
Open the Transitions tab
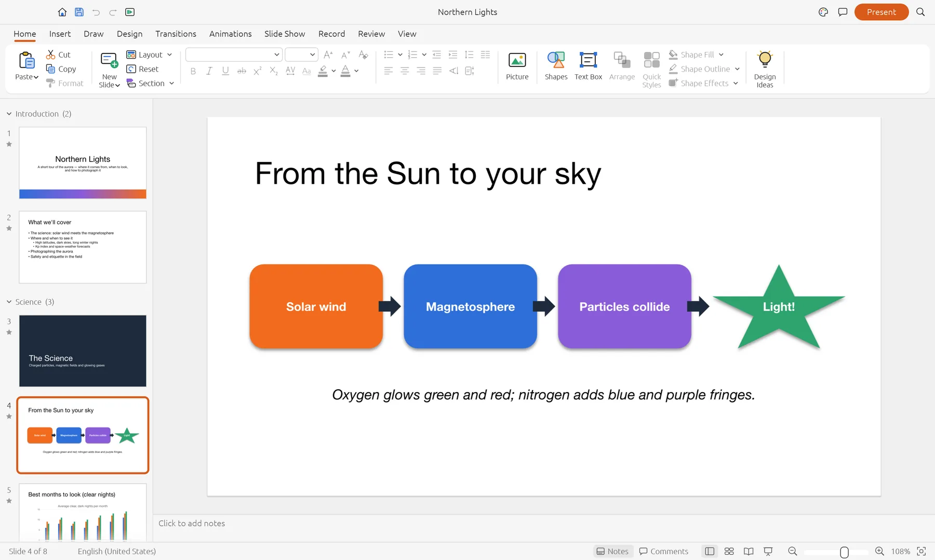[176, 34]
